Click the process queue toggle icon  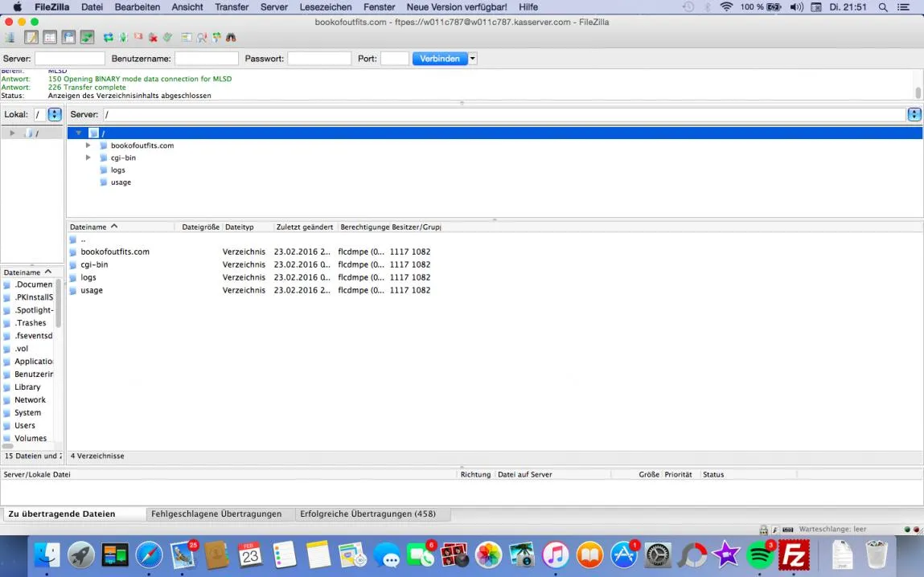pos(123,38)
